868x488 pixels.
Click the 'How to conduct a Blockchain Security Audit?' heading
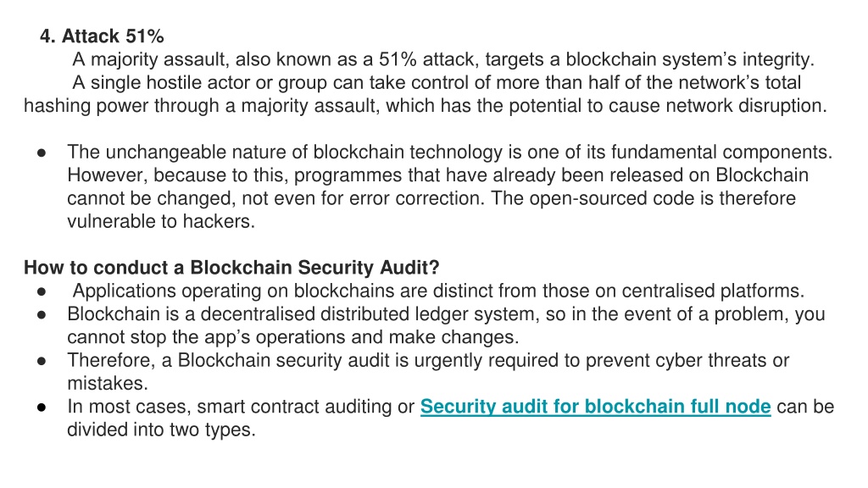point(231,268)
